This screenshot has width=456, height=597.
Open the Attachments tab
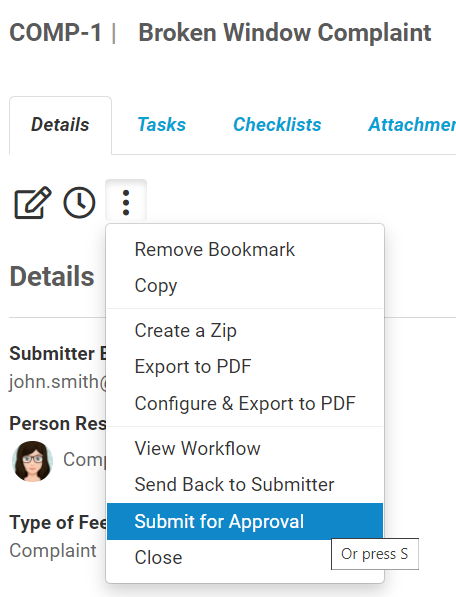click(412, 125)
